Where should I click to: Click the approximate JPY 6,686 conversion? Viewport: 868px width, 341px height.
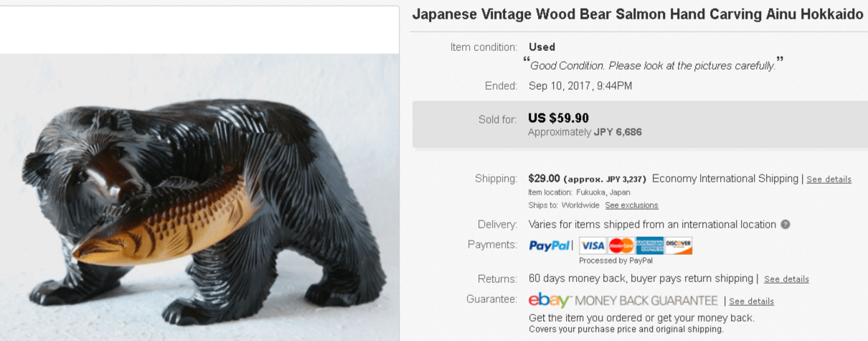(585, 132)
